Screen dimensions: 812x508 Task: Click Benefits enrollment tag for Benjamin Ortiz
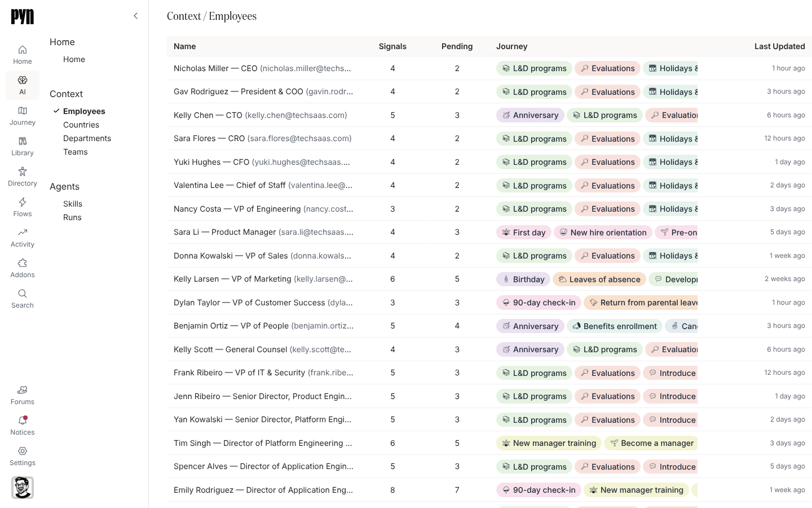pyautogui.click(x=615, y=326)
